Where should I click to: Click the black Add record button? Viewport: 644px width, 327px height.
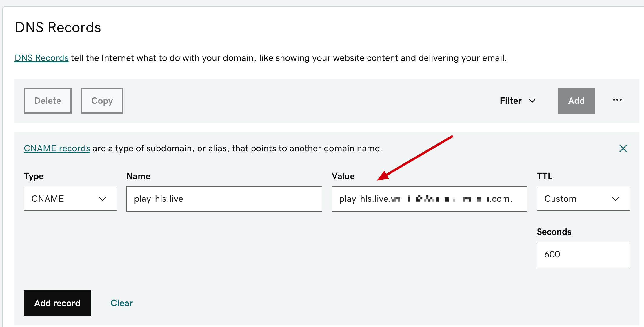[x=57, y=303]
